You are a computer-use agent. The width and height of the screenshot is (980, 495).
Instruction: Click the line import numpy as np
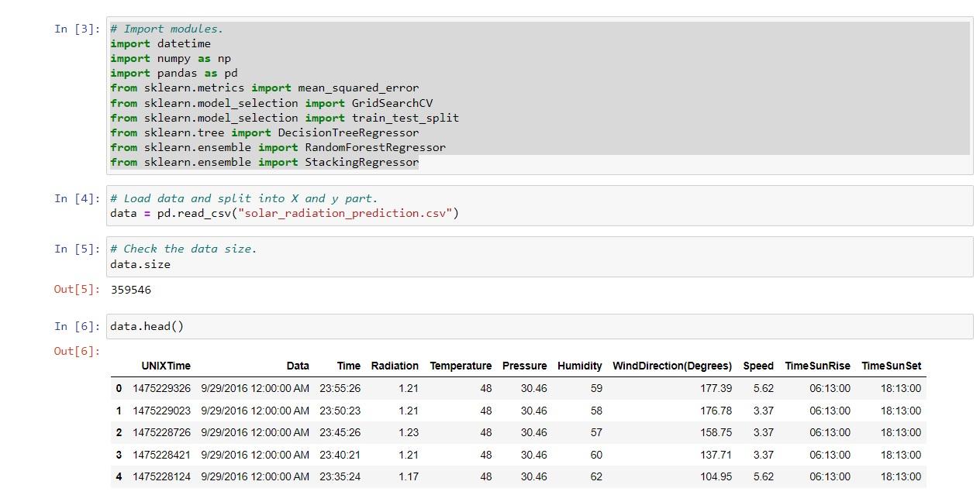coord(171,58)
